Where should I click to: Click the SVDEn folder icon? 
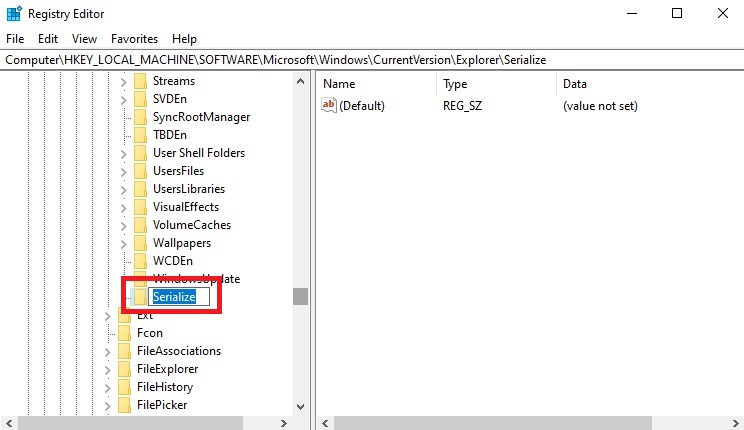140,99
